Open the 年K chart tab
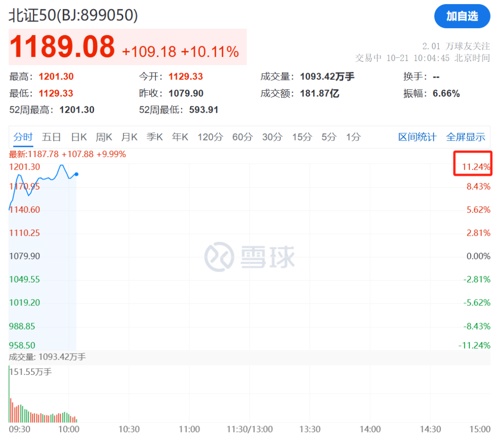500x440 pixels. [180, 137]
